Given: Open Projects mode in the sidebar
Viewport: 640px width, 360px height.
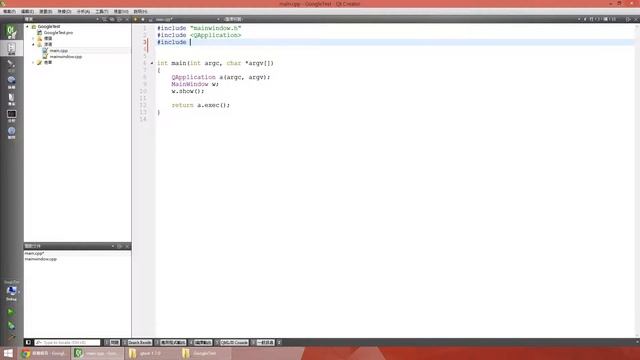Looking at the screenshot, I should click(11, 99).
